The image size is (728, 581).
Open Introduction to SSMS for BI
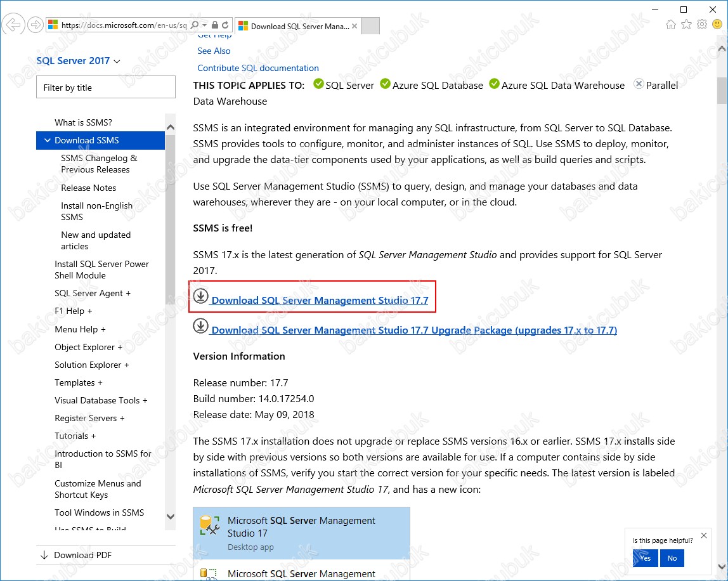pyautogui.click(x=103, y=459)
